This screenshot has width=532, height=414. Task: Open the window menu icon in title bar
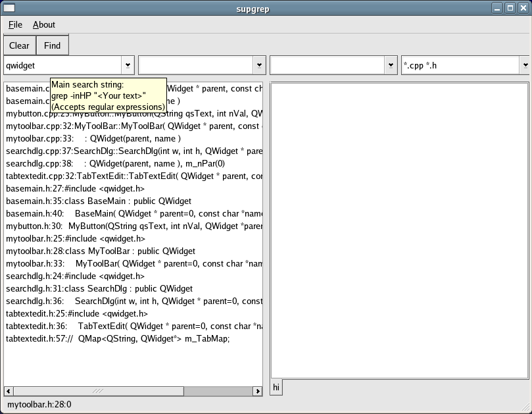point(8,8)
